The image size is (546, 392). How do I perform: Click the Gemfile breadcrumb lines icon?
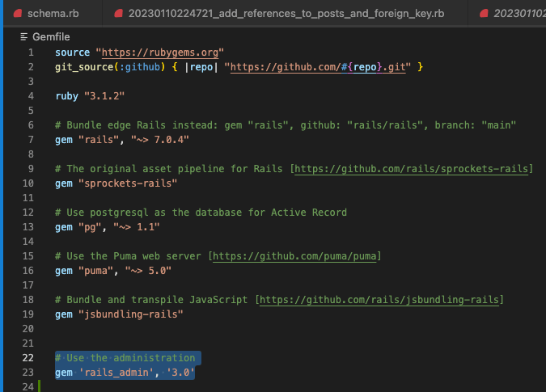(24, 37)
